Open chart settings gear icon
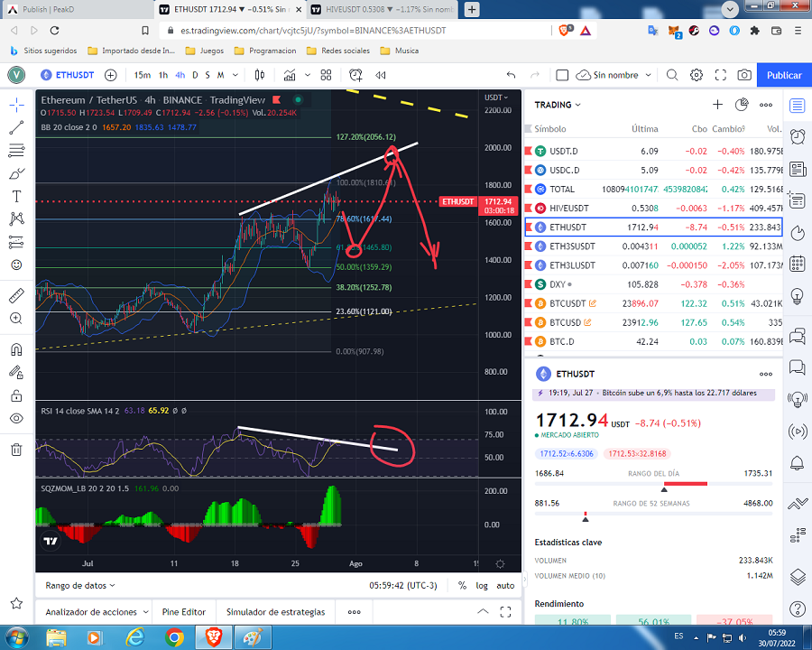The image size is (812, 650). coord(697,75)
